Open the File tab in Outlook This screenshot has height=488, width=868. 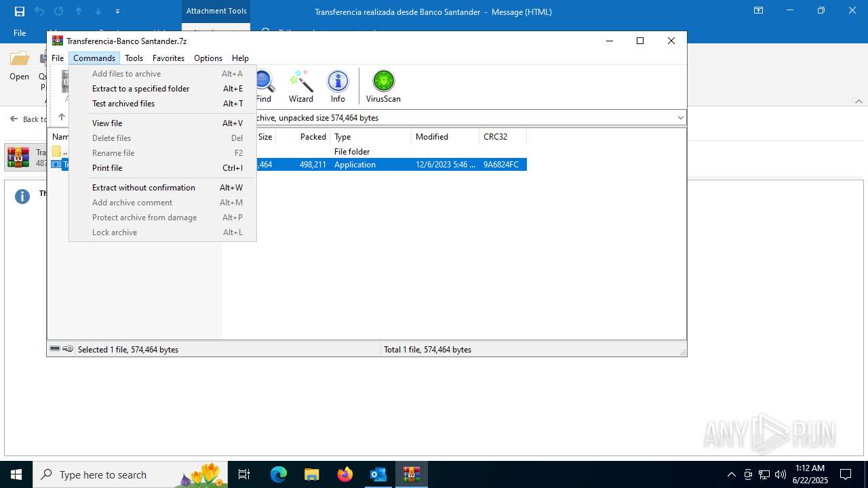20,33
